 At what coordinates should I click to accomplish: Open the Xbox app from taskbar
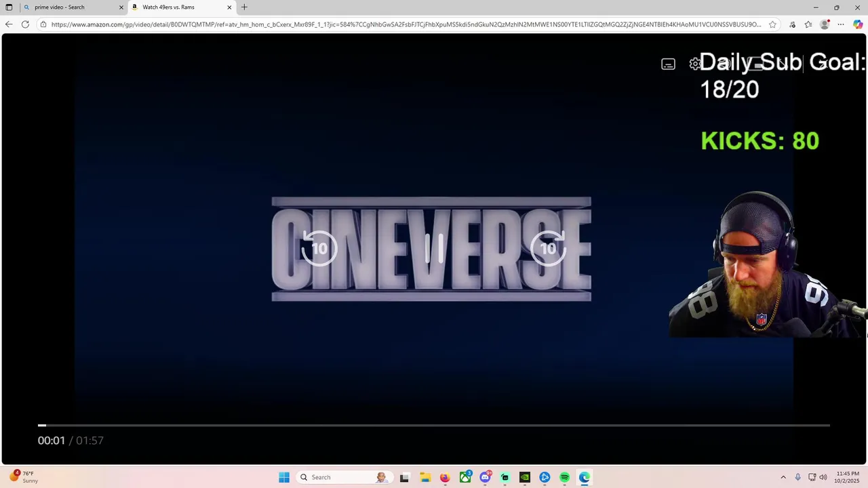tap(465, 477)
